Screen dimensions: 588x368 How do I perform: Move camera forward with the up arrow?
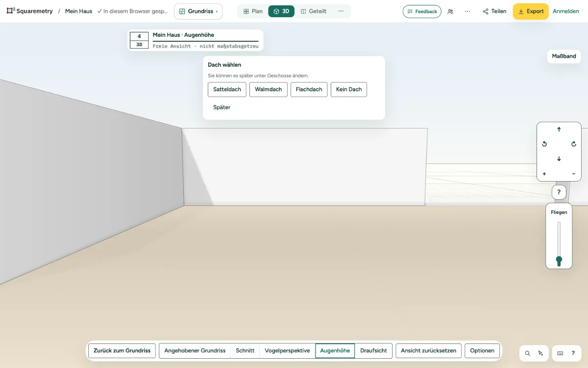coord(559,130)
